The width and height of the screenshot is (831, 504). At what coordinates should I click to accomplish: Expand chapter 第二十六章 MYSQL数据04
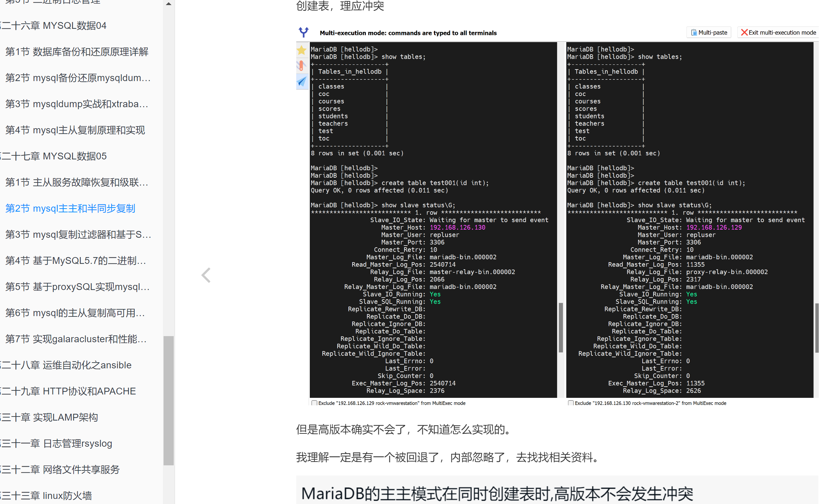(53, 25)
